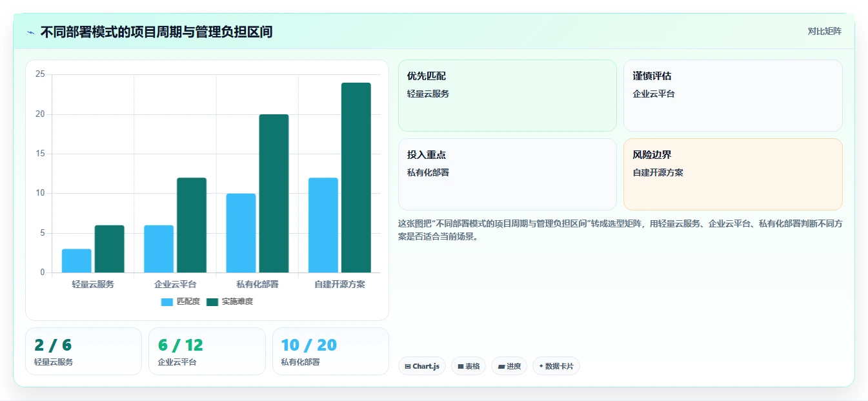Image resolution: width=868 pixels, height=401 pixels.
Task: Select the 风险边界 matrix card
Action: point(733,174)
